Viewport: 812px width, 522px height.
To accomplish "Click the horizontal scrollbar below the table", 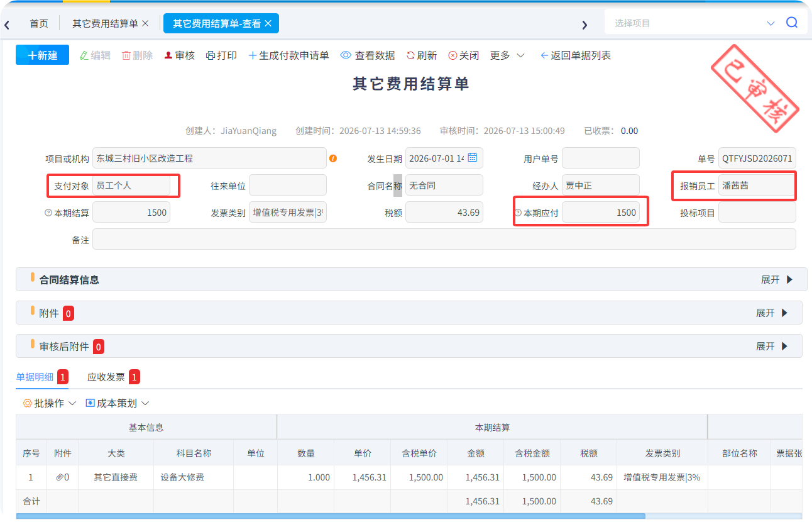I will point(331,516).
